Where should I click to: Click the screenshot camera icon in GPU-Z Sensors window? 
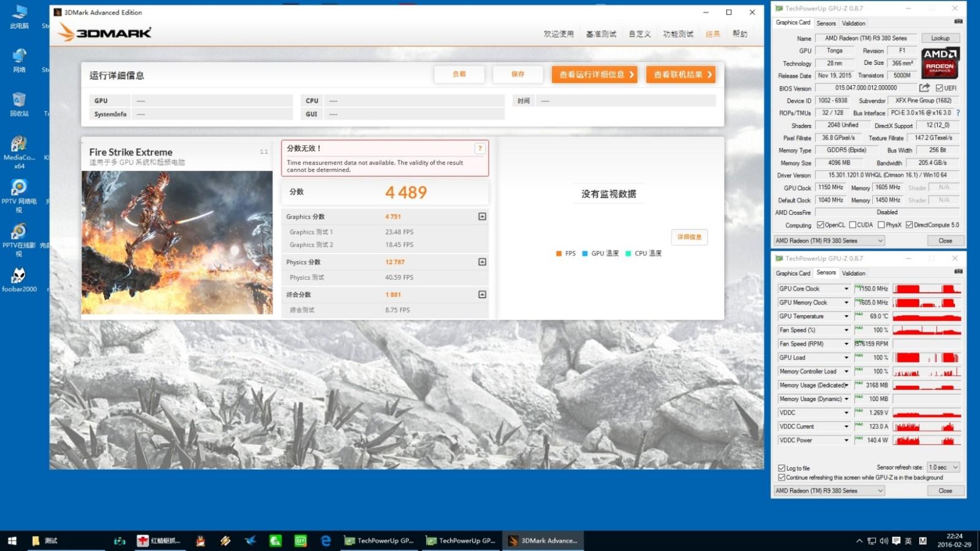click(958, 271)
